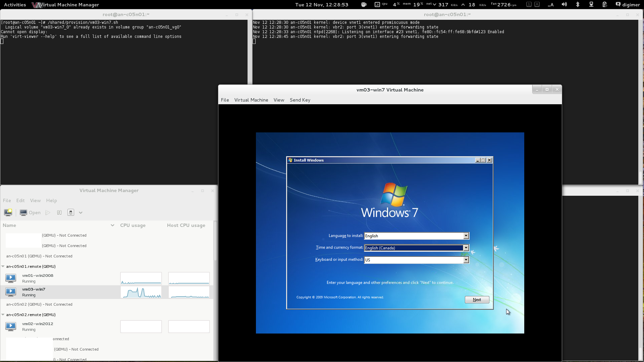Screen dimensions: 644x362
Task: Select the vm03-win7 virtual machine row
Action: (107, 292)
